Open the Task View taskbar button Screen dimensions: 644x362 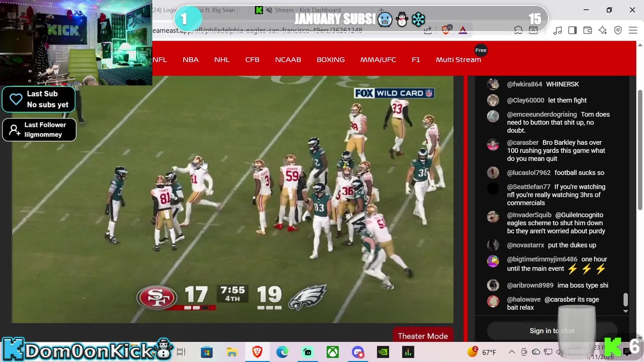pos(181,352)
